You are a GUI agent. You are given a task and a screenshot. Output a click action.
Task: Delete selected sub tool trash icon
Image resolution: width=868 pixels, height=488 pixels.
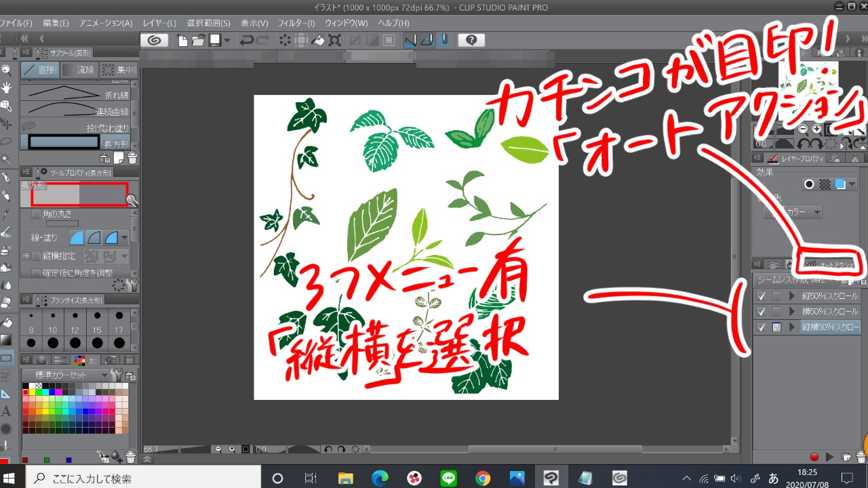tap(132, 158)
